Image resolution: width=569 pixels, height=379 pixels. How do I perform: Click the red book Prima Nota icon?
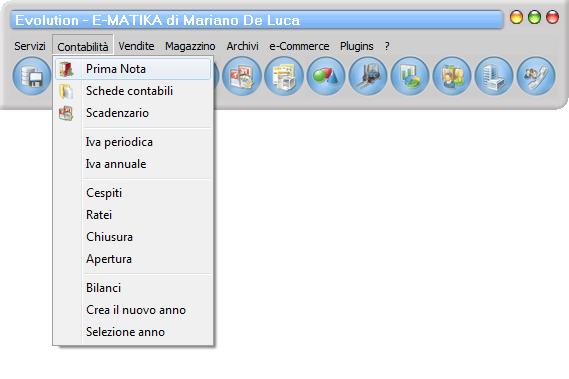click(x=66, y=69)
